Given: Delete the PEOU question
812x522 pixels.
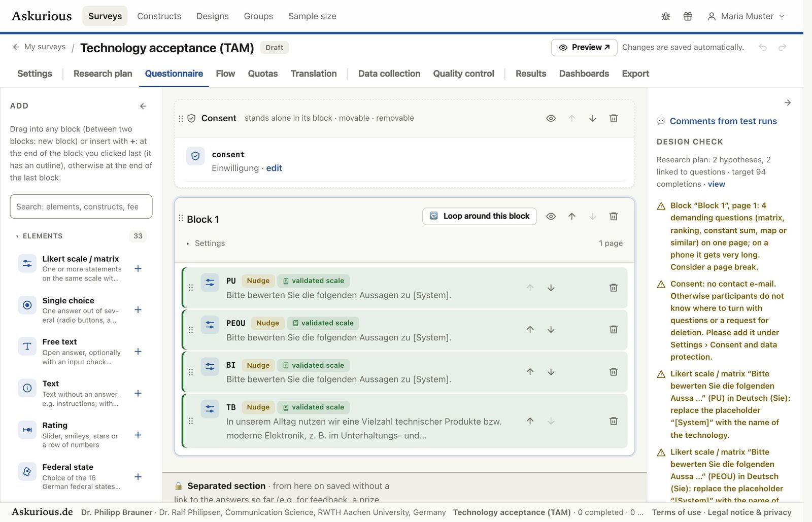Looking at the screenshot, I should click(613, 329).
